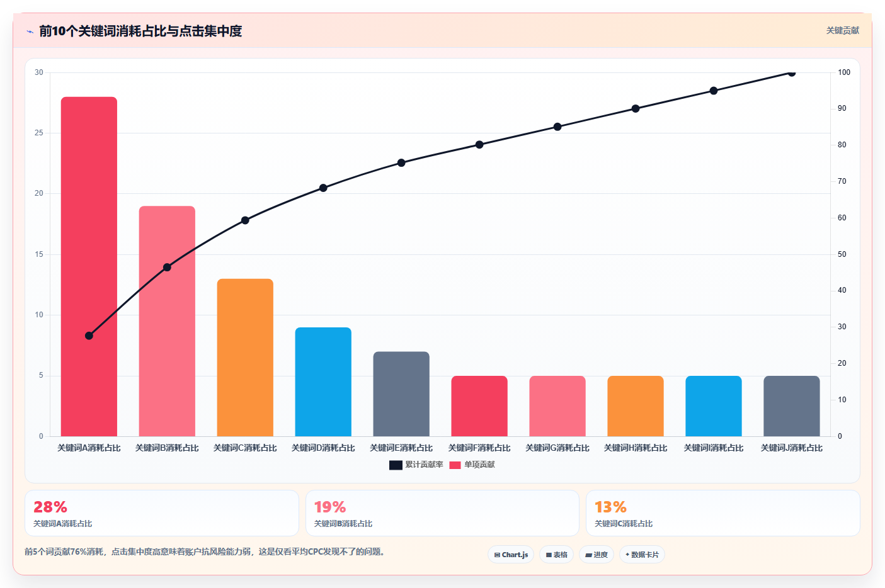
Task: Select the orange 关键词C bar
Action: (245, 358)
